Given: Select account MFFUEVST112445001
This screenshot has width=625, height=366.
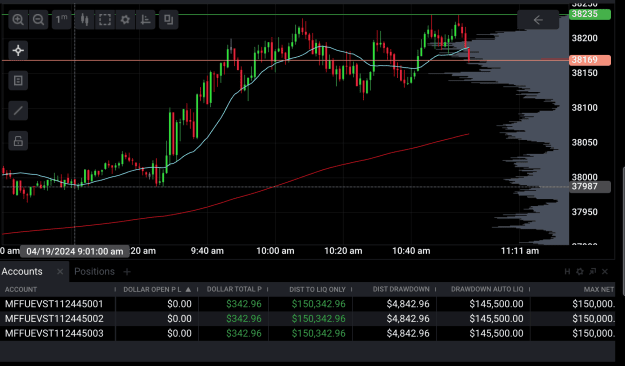Looking at the screenshot, I should pos(54,304).
